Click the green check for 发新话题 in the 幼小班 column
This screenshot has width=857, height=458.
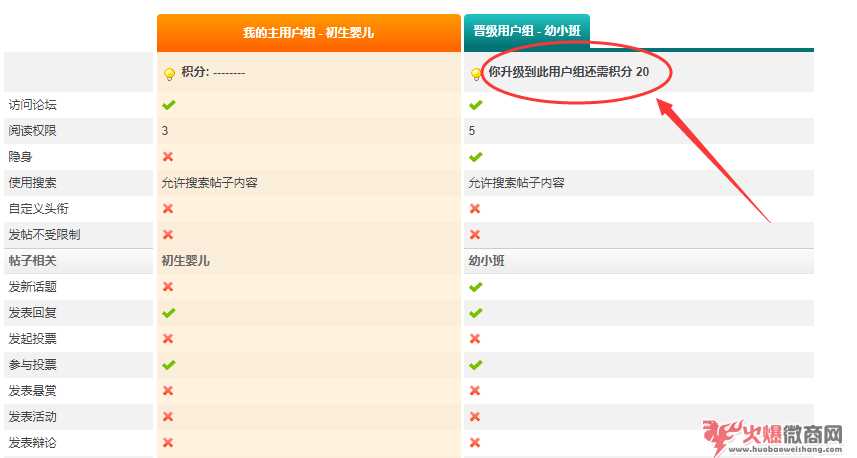point(476,287)
